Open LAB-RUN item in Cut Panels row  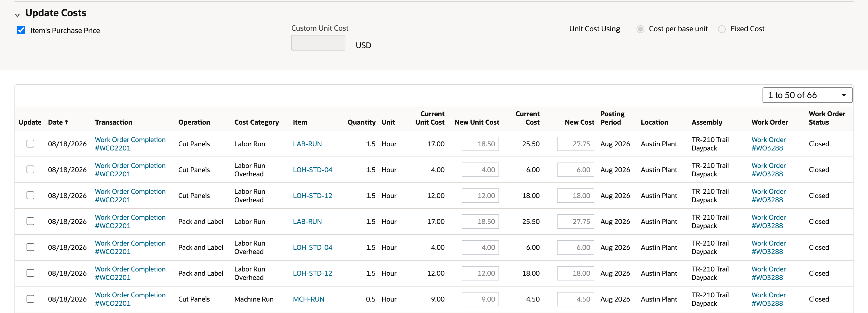tap(307, 144)
